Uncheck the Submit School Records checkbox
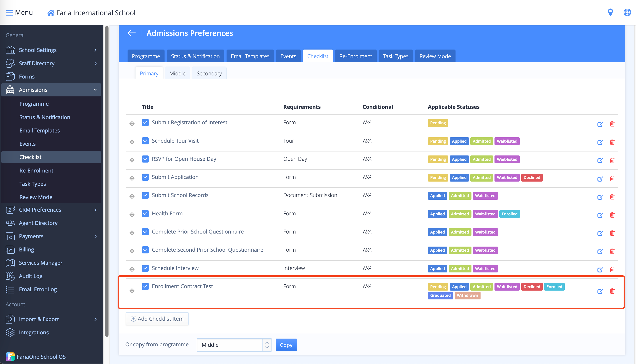 tap(145, 195)
